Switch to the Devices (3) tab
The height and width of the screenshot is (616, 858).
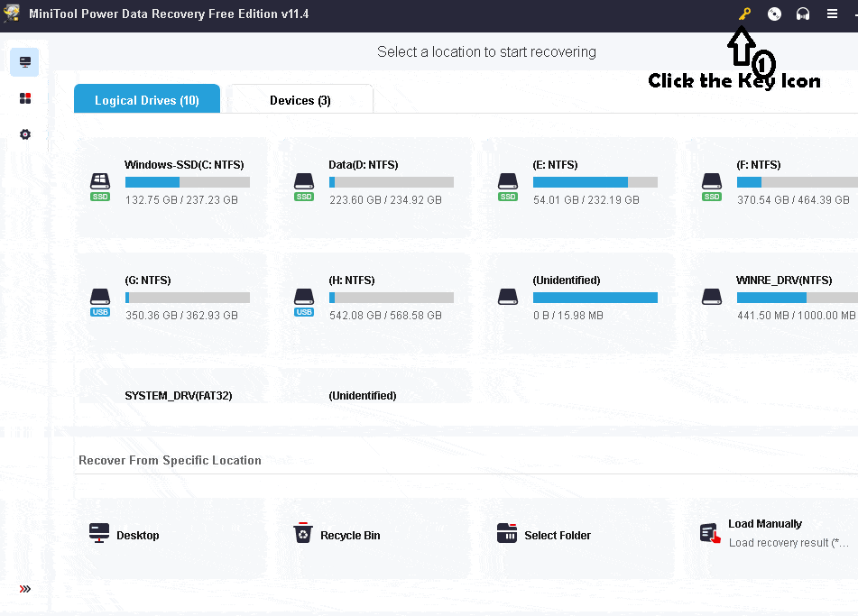tap(300, 98)
